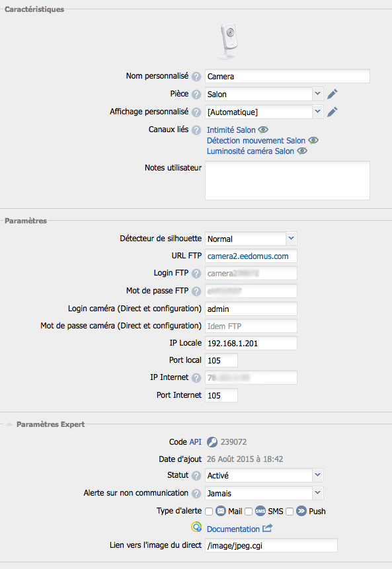
Task: Click the key icon beside Code API
Action: [x=212, y=442]
